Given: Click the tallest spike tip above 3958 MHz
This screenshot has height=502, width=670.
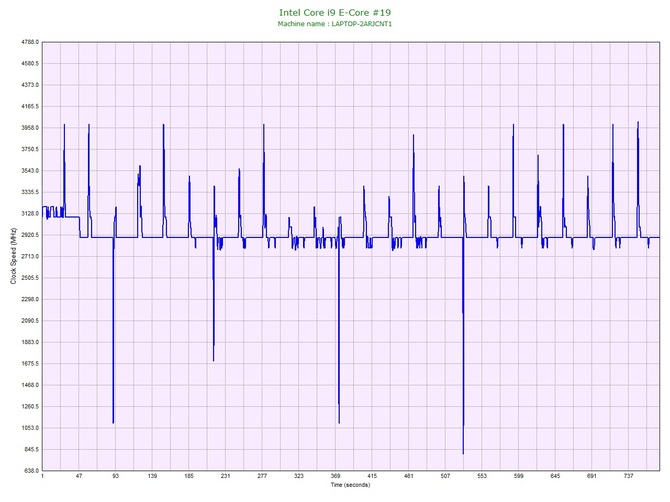Looking at the screenshot, I should (x=638, y=123).
